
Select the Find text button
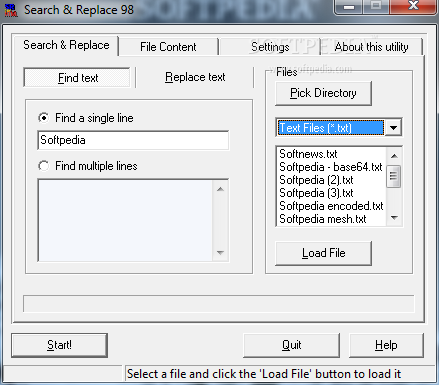pos(77,78)
